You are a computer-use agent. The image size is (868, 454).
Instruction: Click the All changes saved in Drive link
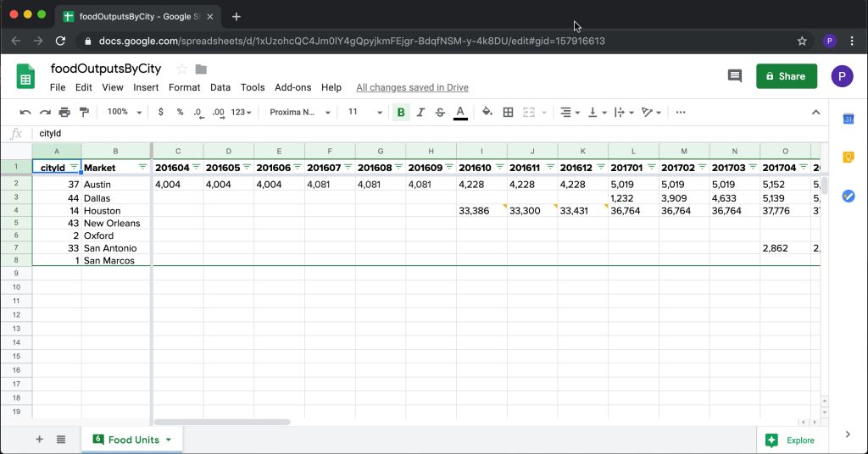[x=412, y=87]
